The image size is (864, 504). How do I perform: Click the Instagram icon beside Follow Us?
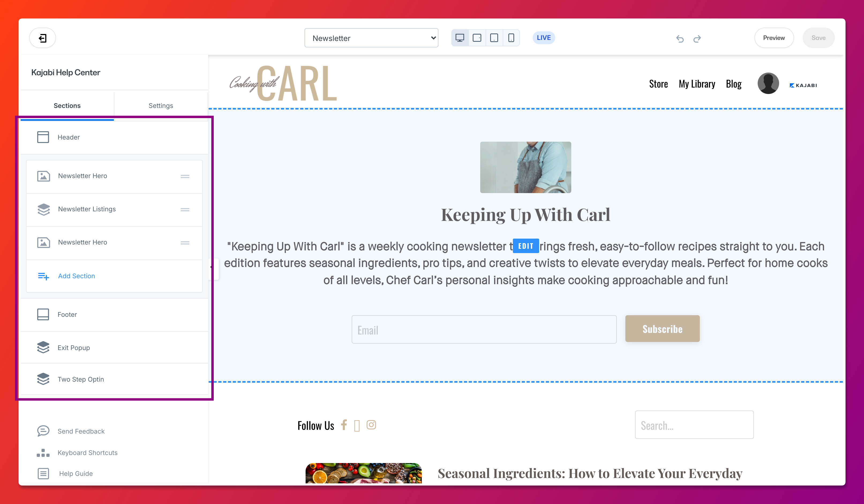tap(371, 425)
